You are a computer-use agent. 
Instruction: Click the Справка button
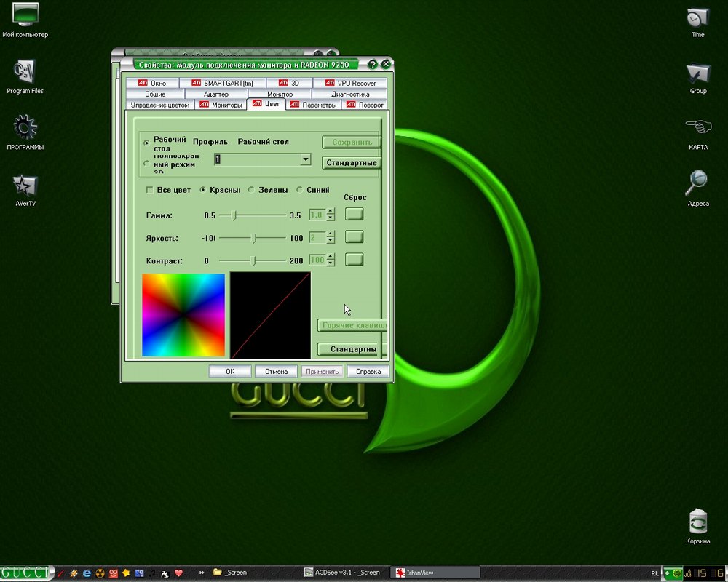368,371
